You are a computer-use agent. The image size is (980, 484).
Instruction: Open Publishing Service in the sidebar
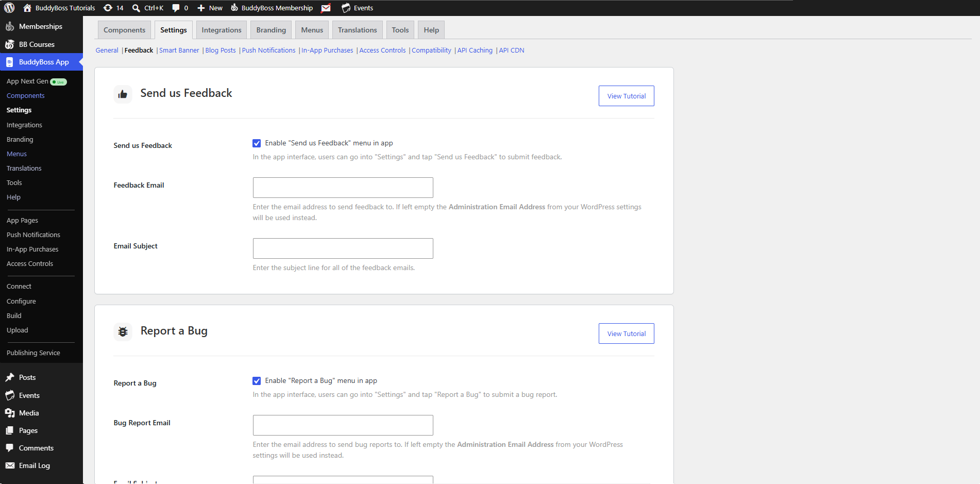(x=33, y=353)
